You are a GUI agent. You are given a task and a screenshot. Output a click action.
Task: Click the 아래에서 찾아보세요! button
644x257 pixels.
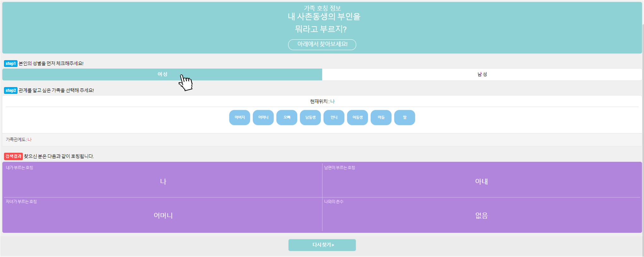click(322, 45)
